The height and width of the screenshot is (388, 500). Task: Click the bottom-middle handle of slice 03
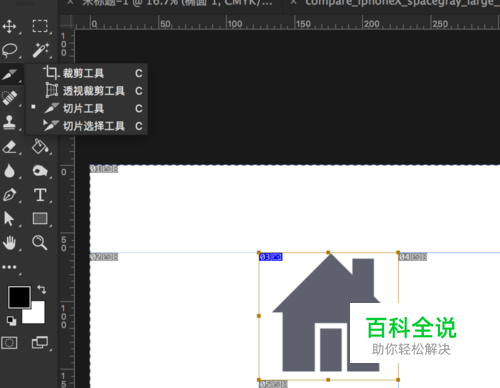[x=328, y=380]
